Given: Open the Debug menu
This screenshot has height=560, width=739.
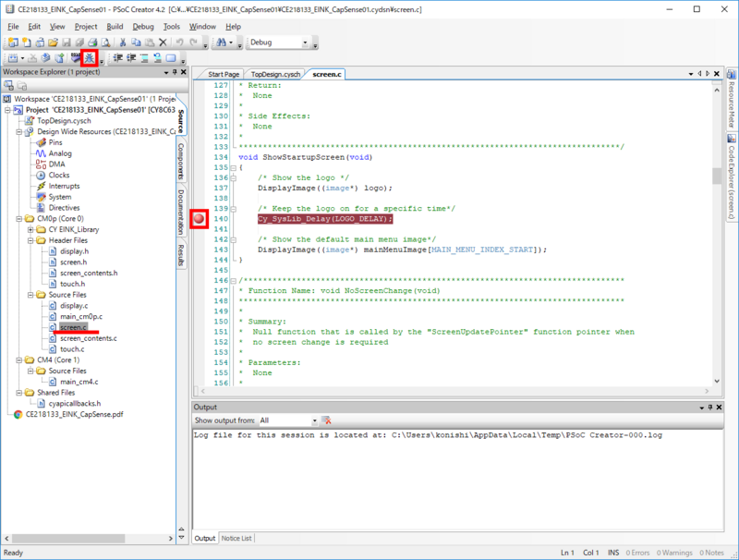Looking at the screenshot, I should 143,27.
